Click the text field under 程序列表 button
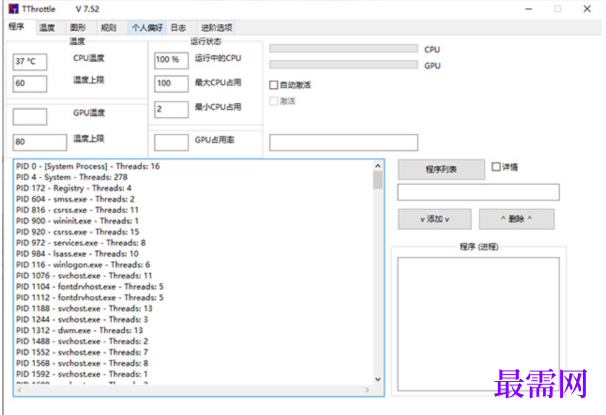 pos(478,192)
